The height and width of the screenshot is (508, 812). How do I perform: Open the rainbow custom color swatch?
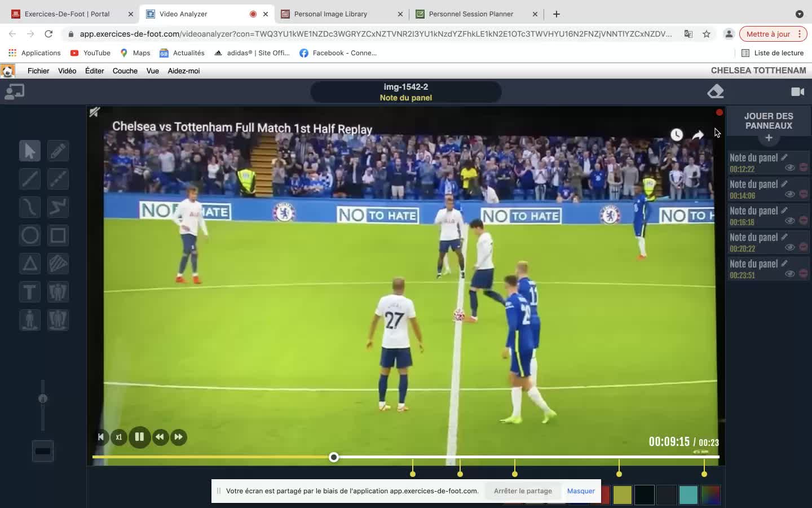pyautogui.click(x=710, y=495)
